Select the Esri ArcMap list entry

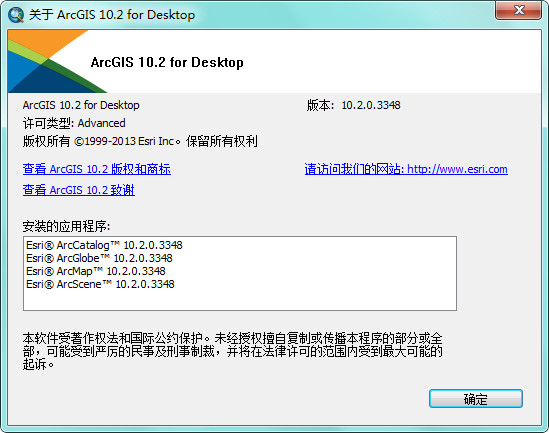pyautogui.click(x=96, y=271)
